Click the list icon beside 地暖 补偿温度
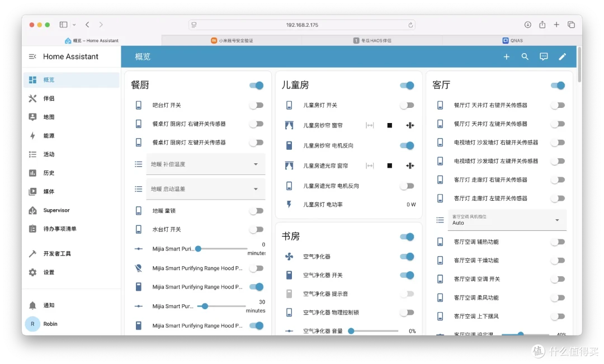This screenshot has width=604, height=364. pos(138,164)
